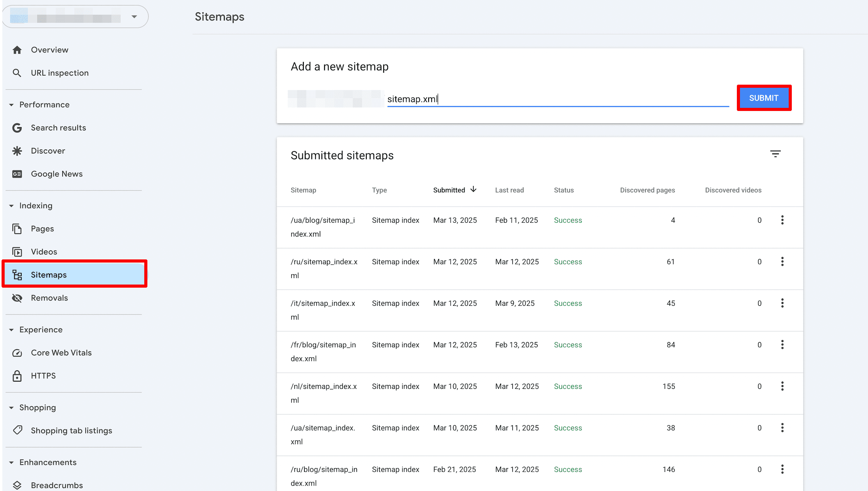Viewport: 868px width, 491px height.
Task: Open Google News report icon
Action: point(17,174)
